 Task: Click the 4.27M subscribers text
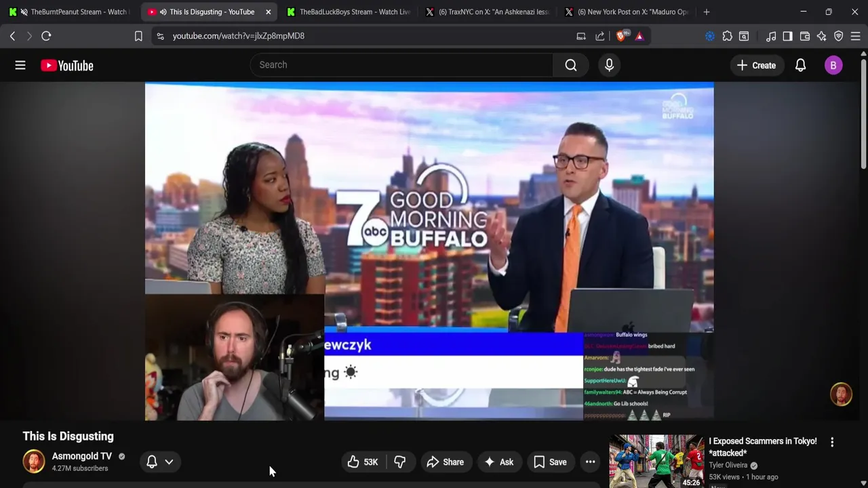[x=80, y=468]
